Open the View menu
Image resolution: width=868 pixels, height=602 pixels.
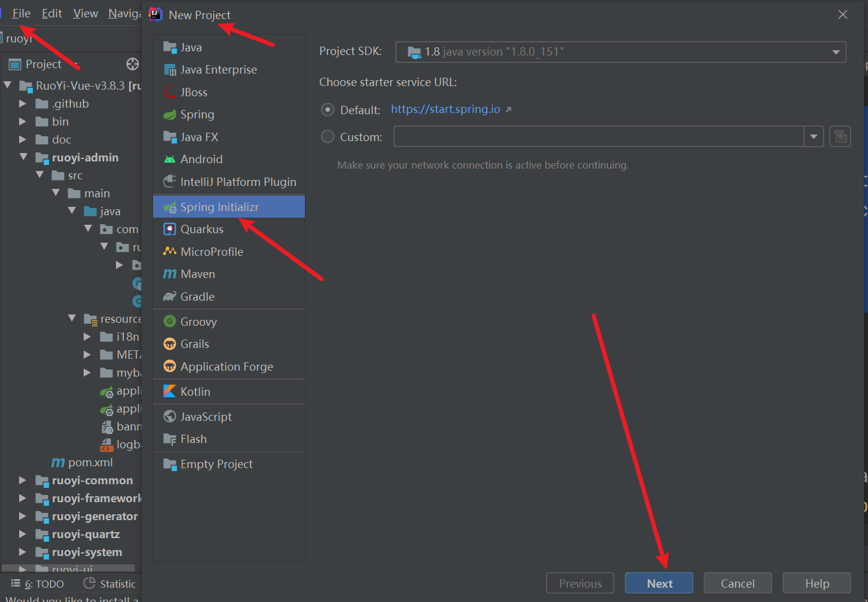(85, 14)
